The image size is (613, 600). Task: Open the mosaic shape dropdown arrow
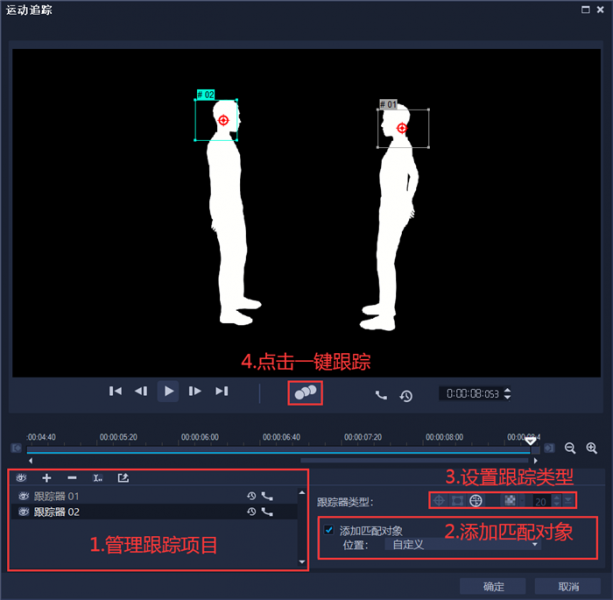[x=522, y=501]
